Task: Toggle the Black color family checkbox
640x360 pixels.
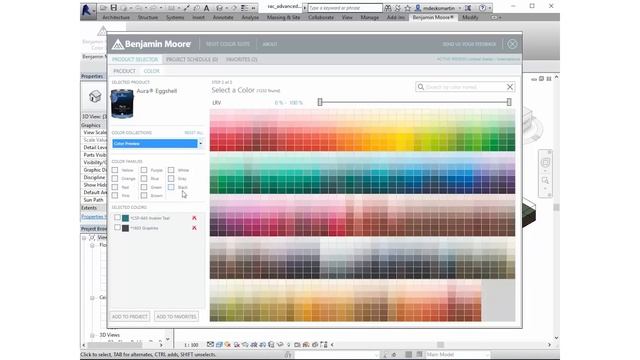Action: 171,187
